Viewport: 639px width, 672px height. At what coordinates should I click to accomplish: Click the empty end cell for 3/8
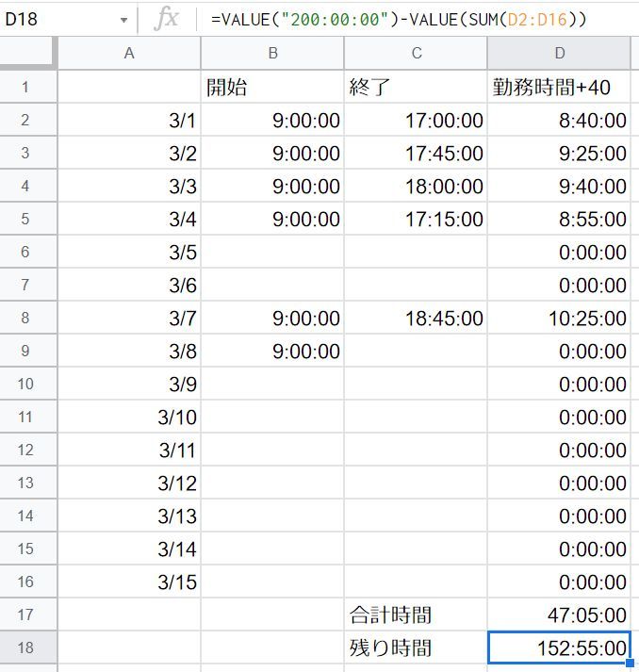(x=416, y=352)
